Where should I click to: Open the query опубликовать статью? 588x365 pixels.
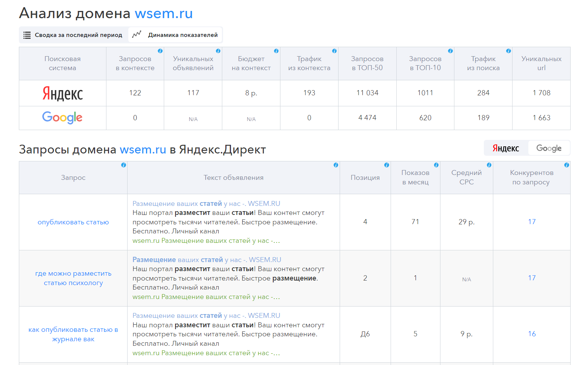click(x=73, y=222)
